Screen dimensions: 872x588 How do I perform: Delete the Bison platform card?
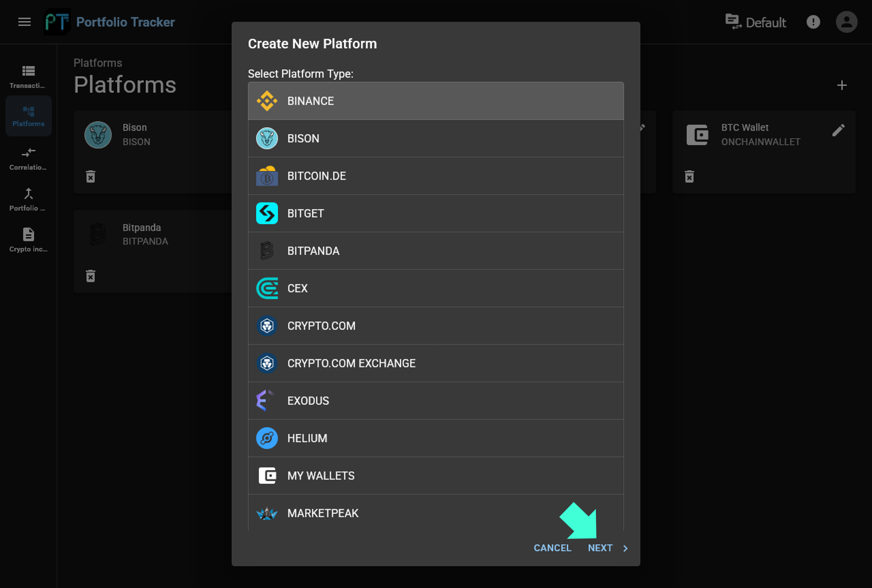pyautogui.click(x=90, y=176)
